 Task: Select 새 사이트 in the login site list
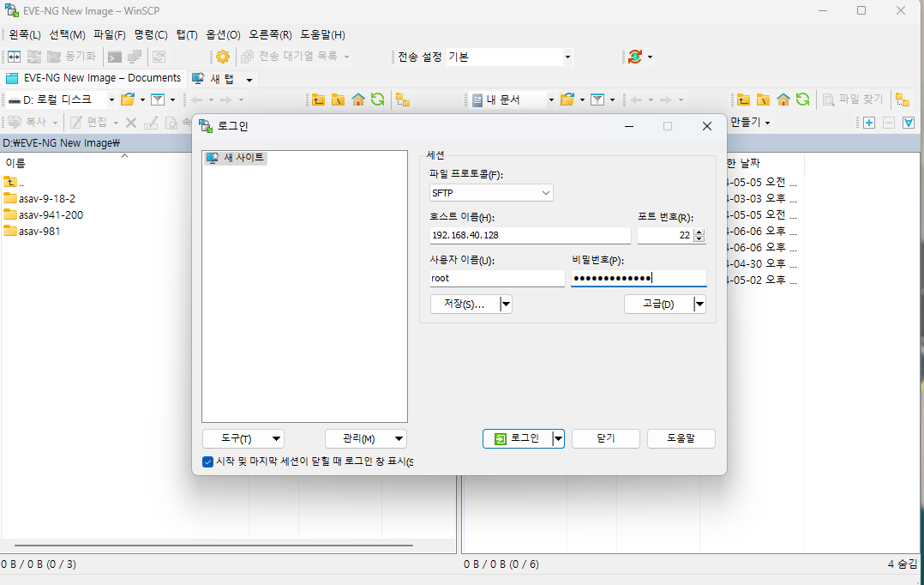coord(236,158)
